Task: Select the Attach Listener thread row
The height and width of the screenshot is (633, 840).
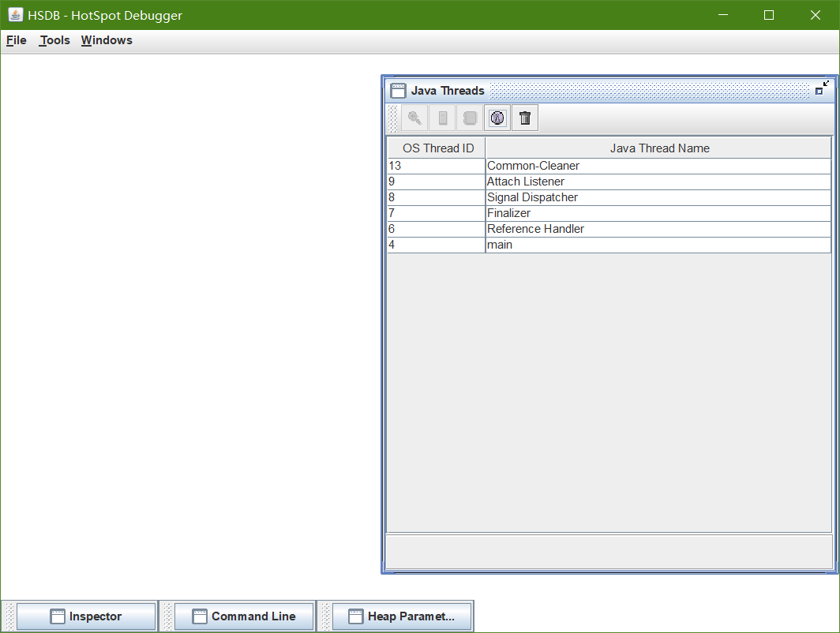Action: (609, 182)
